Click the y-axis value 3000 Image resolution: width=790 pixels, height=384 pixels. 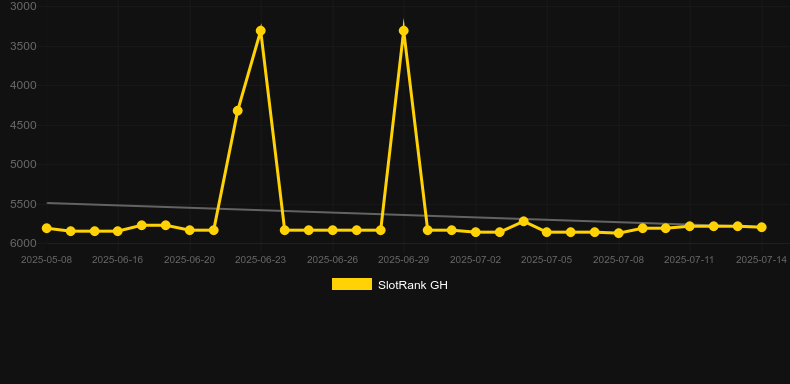(23, 6)
